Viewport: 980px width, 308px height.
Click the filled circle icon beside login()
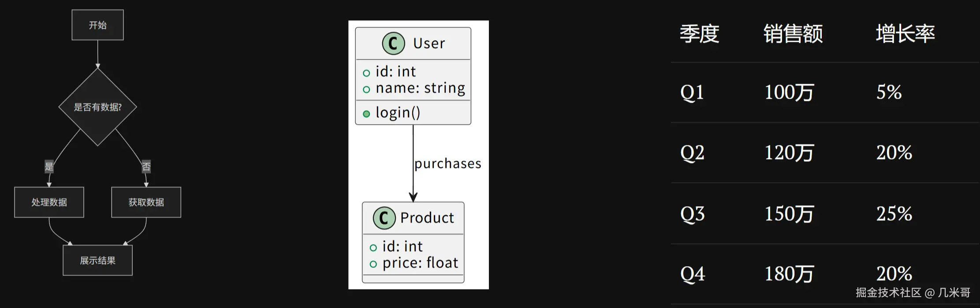pos(366,114)
